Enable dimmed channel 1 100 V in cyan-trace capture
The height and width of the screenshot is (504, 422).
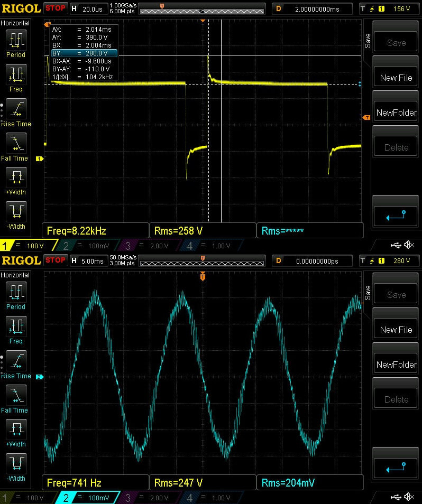click(x=27, y=498)
